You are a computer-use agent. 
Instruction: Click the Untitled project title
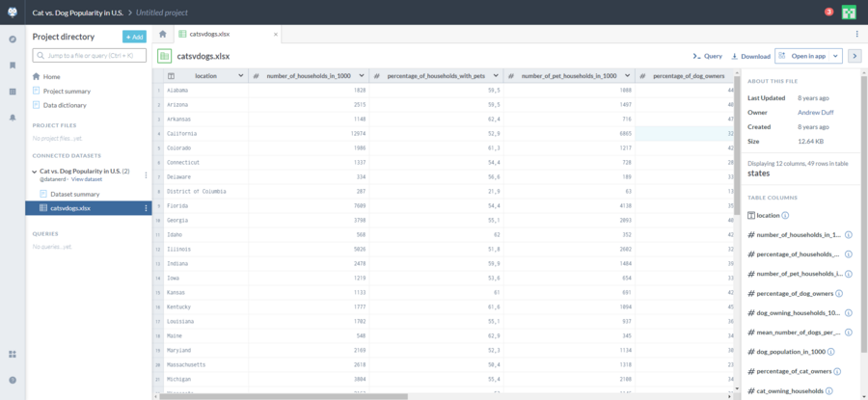162,13
